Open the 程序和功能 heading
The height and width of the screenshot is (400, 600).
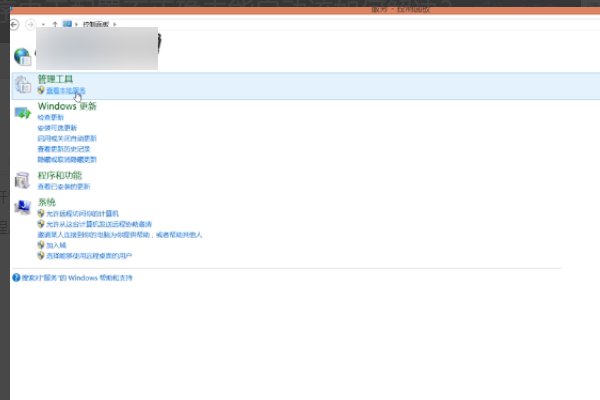click(x=60, y=175)
